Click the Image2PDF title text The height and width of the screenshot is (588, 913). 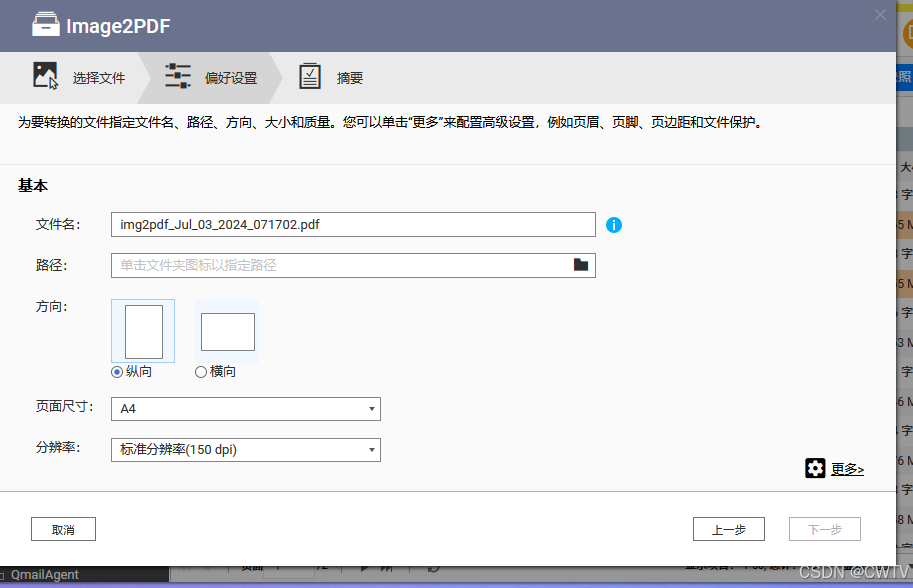pos(118,26)
